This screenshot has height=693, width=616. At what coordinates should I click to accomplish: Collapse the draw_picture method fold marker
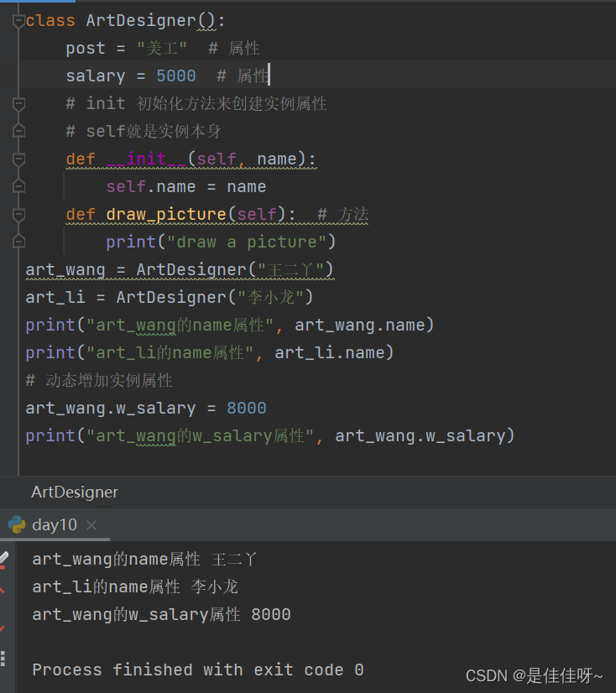18,214
